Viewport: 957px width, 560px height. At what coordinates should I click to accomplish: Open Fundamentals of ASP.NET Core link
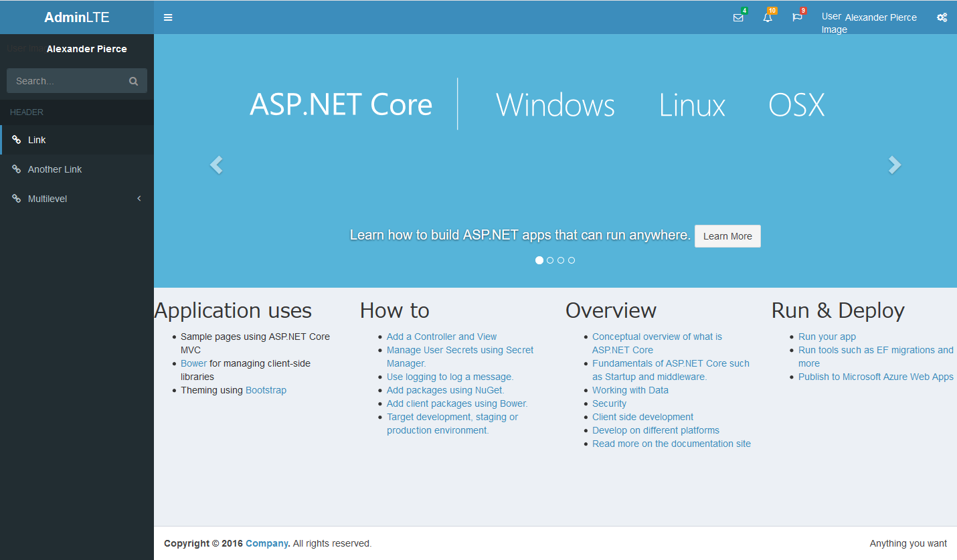click(671, 370)
